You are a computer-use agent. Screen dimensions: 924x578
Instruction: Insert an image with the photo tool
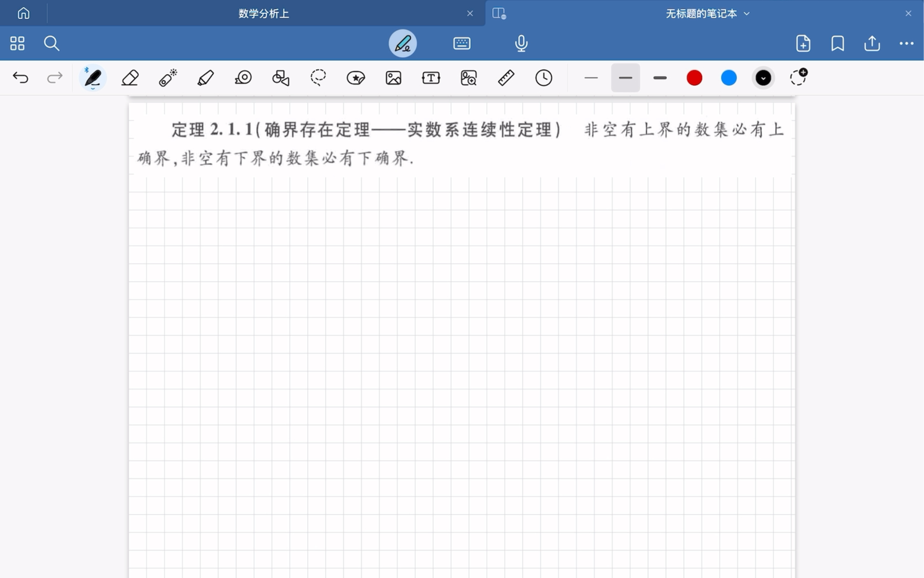coord(393,78)
